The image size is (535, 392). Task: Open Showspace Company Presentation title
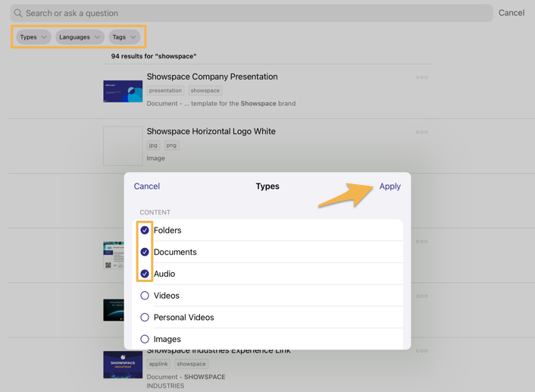click(212, 77)
